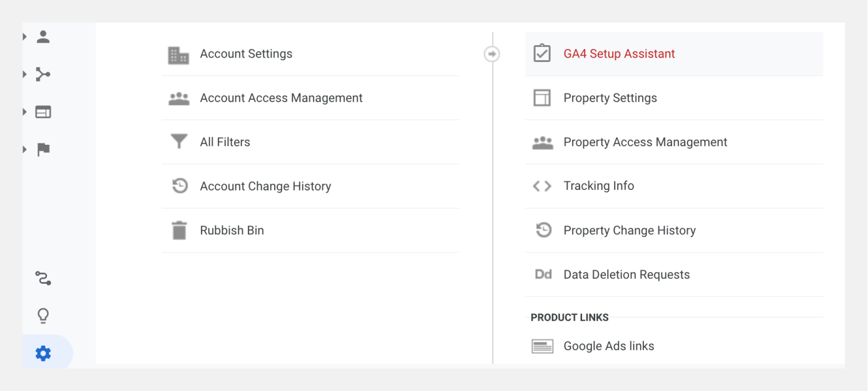
Task: Open Property Change History
Action: 630,231
